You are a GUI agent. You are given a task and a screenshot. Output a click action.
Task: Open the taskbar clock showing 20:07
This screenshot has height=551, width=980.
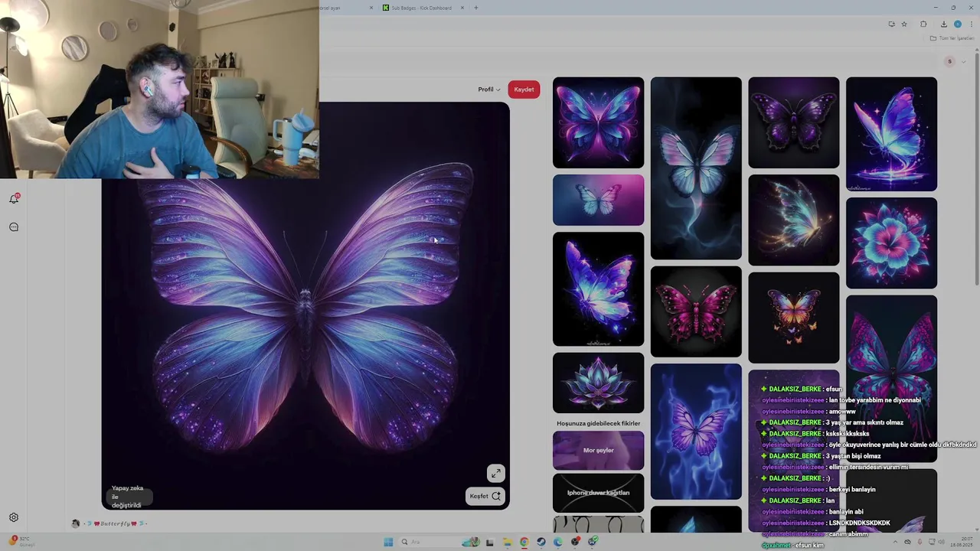coord(961,543)
